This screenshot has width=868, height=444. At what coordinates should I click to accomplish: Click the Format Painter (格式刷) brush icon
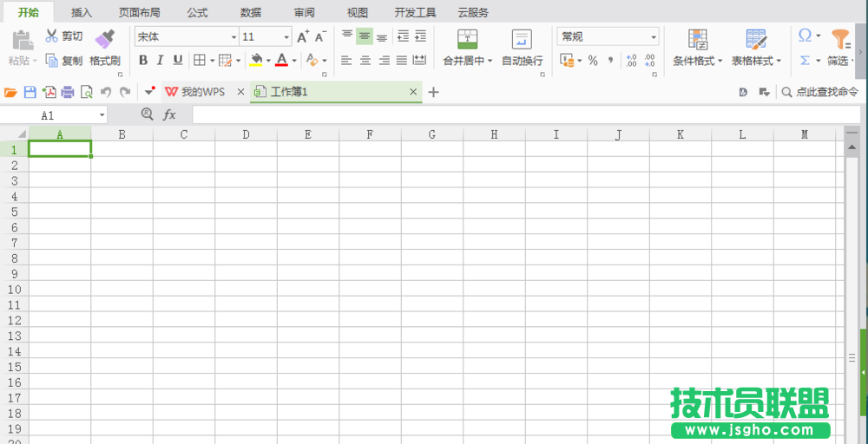104,39
